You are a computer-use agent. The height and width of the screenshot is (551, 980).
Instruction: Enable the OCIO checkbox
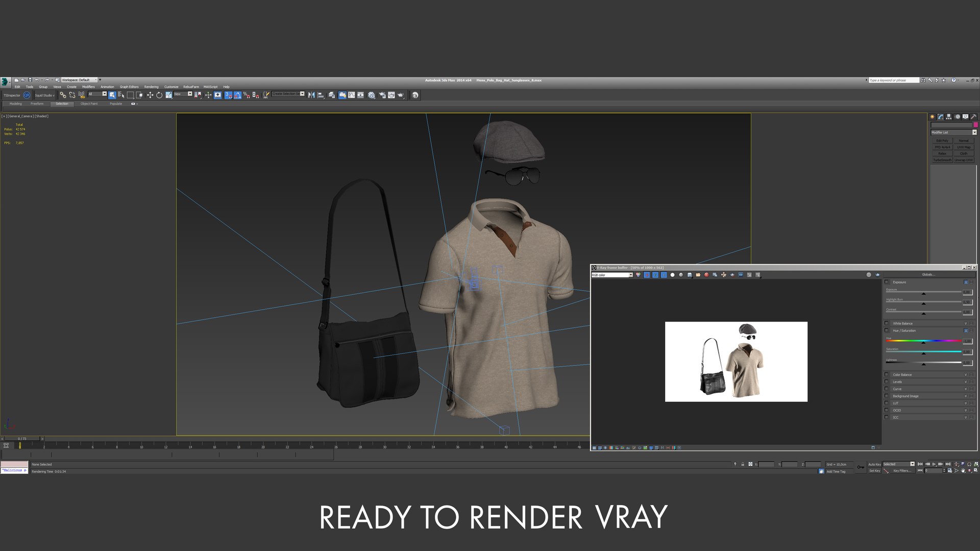887,411
